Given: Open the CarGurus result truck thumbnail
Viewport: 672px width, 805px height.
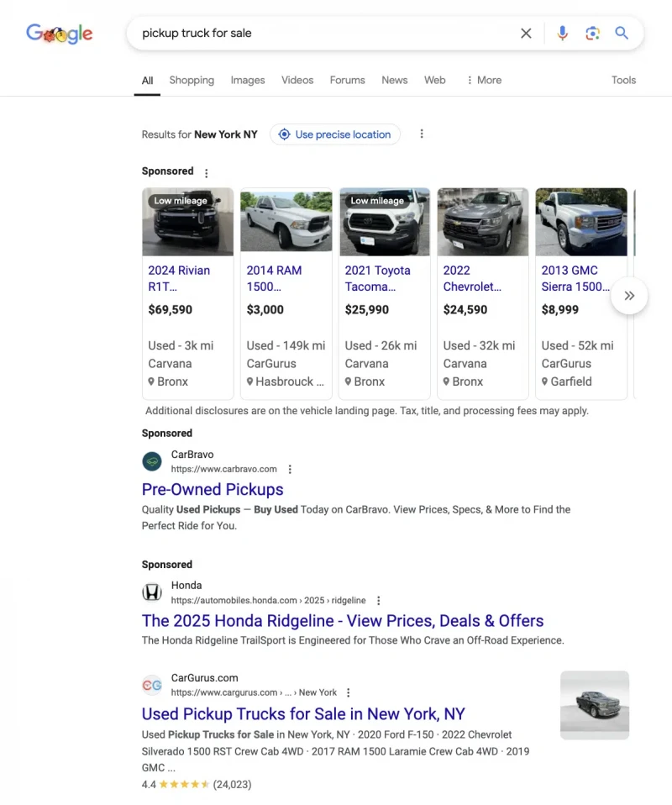Looking at the screenshot, I should tap(595, 705).
